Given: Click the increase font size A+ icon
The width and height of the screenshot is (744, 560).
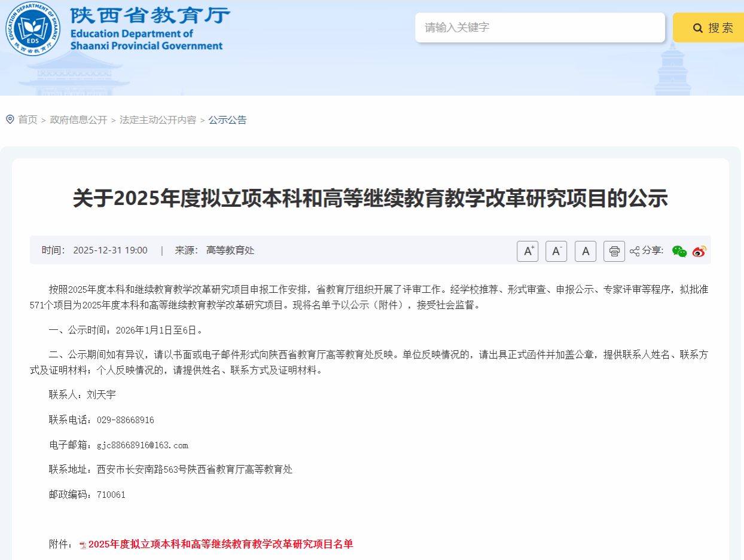Looking at the screenshot, I should tap(527, 251).
